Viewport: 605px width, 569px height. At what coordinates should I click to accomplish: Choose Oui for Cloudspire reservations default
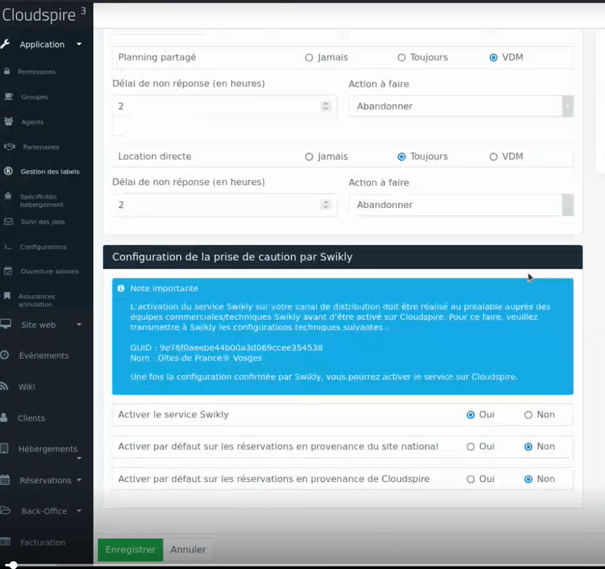click(470, 479)
